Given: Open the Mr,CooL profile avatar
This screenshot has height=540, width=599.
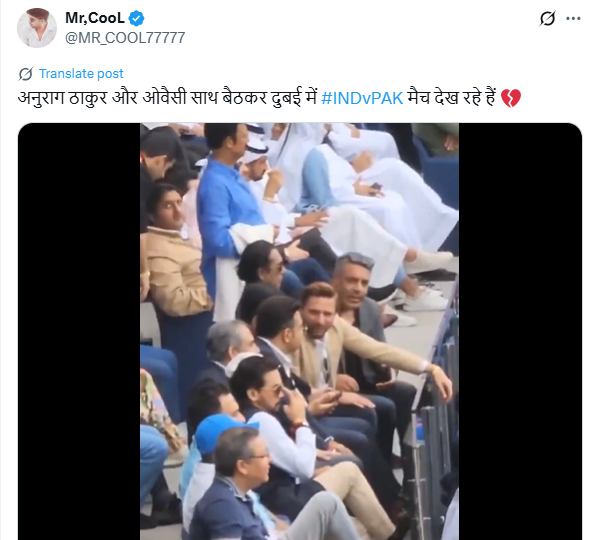Looking at the screenshot, I should [x=37, y=28].
